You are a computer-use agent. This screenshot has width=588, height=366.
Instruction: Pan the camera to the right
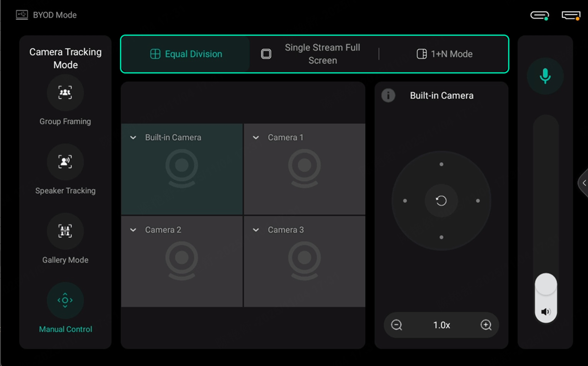pyautogui.click(x=478, y=200)
